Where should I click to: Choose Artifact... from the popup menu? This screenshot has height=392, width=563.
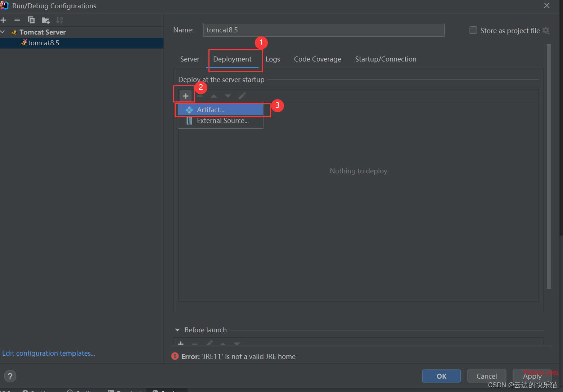(221, 110)
